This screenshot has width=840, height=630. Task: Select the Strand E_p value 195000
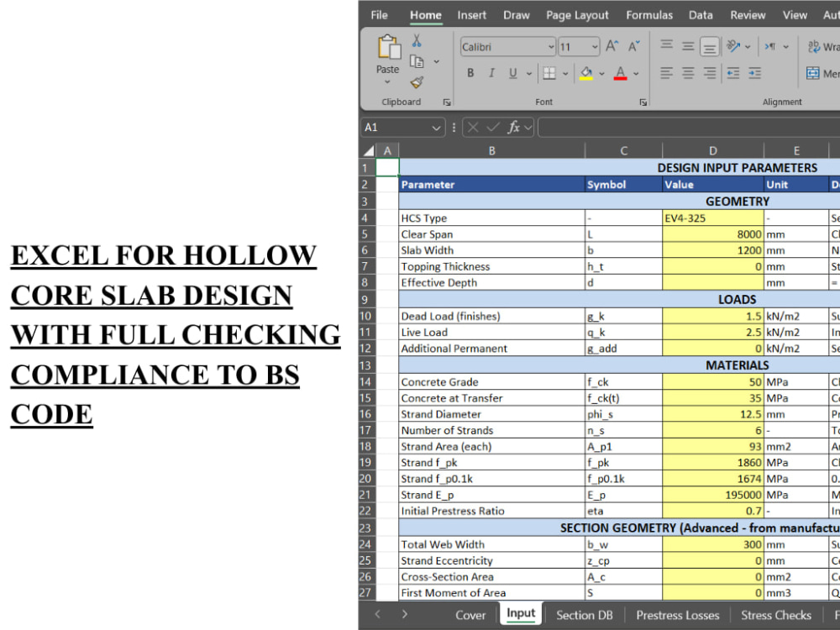pyautogui.click(x=713, y=495)
